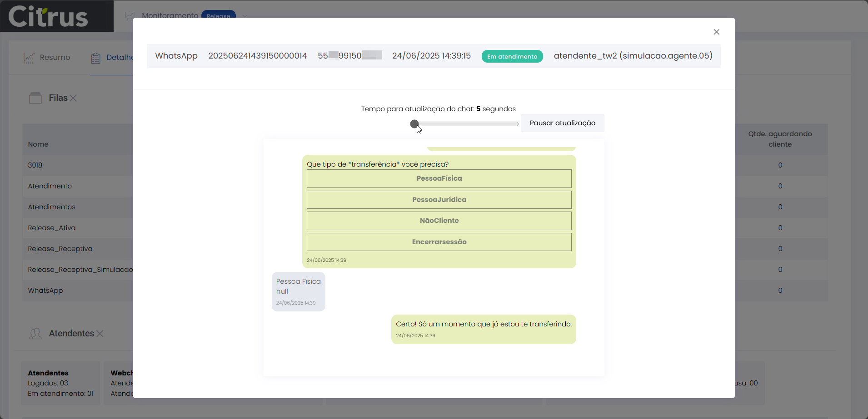Click the Monitoramento chart icon in header
This screenshot has width=868, height=419.
[130, 15]
